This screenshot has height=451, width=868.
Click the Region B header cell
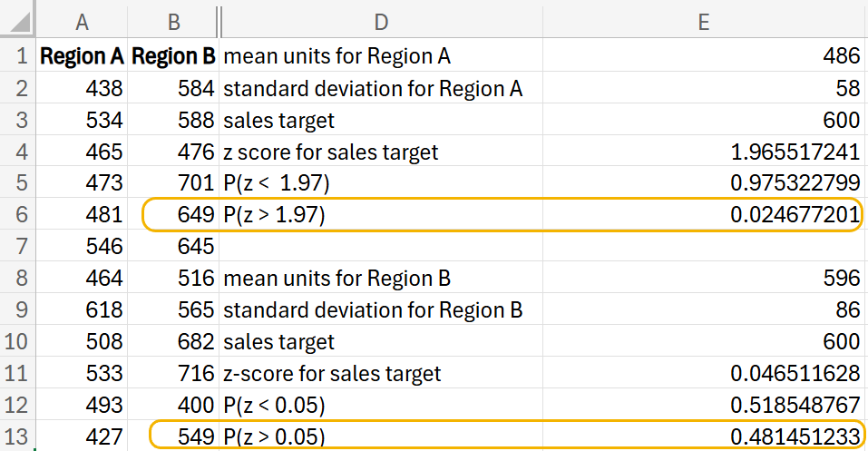coord(172,56)
